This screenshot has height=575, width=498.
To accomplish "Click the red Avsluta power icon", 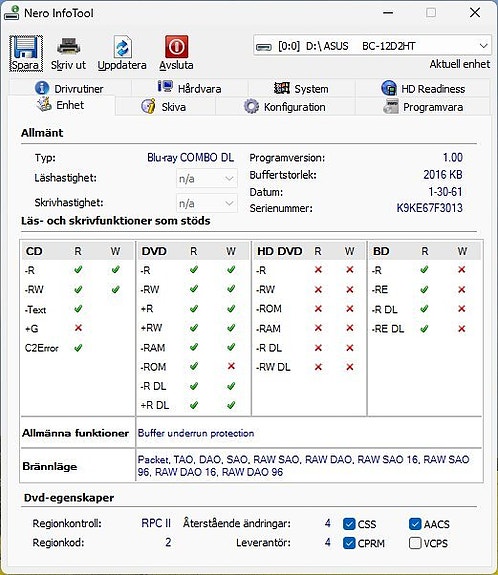I will click(176, 47).
